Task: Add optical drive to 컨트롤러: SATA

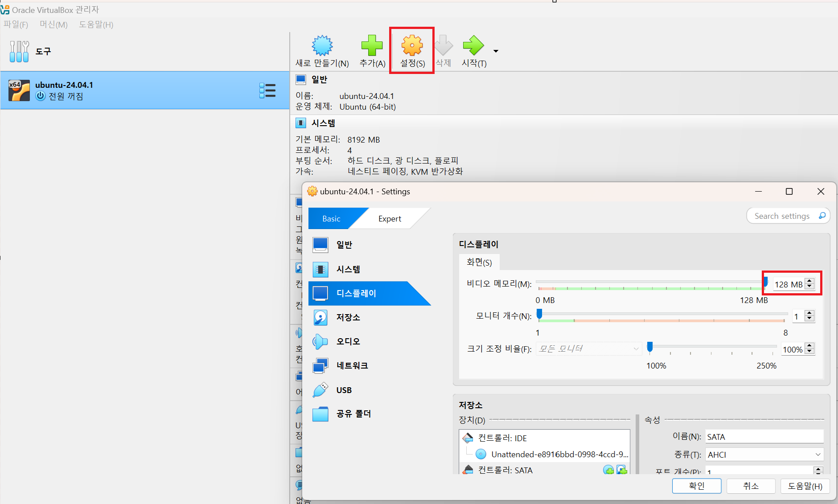Action: [x=608, y=470]
